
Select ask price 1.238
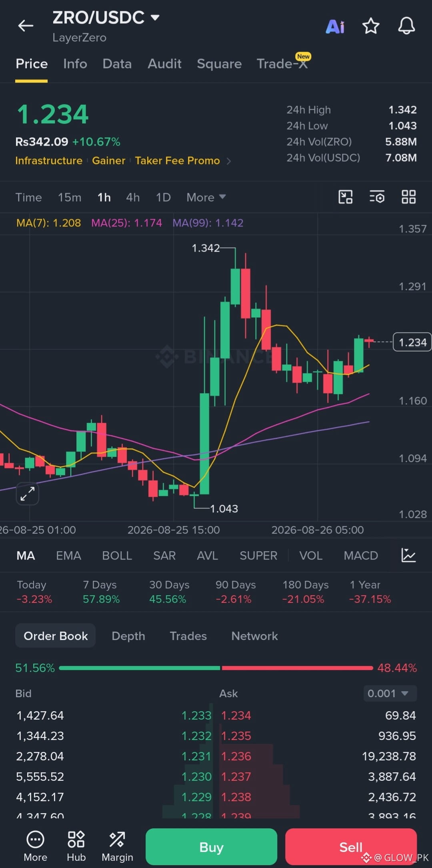click(x=236, y=797)
